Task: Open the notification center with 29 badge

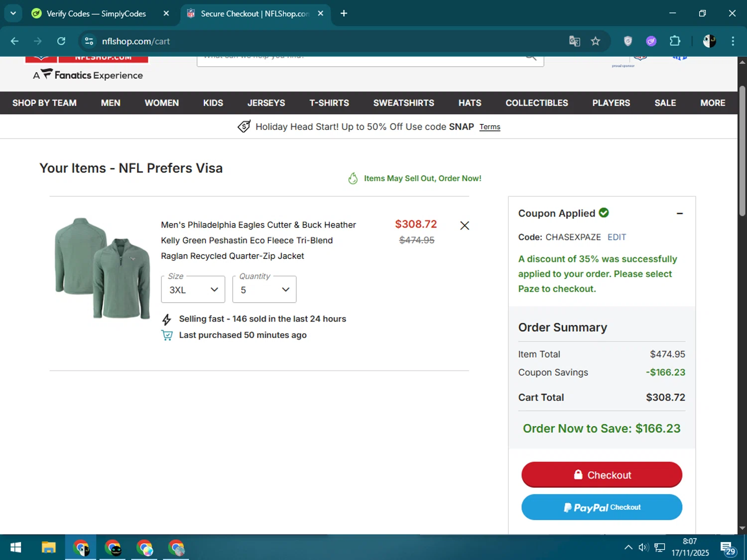Action: pos(728,548)
